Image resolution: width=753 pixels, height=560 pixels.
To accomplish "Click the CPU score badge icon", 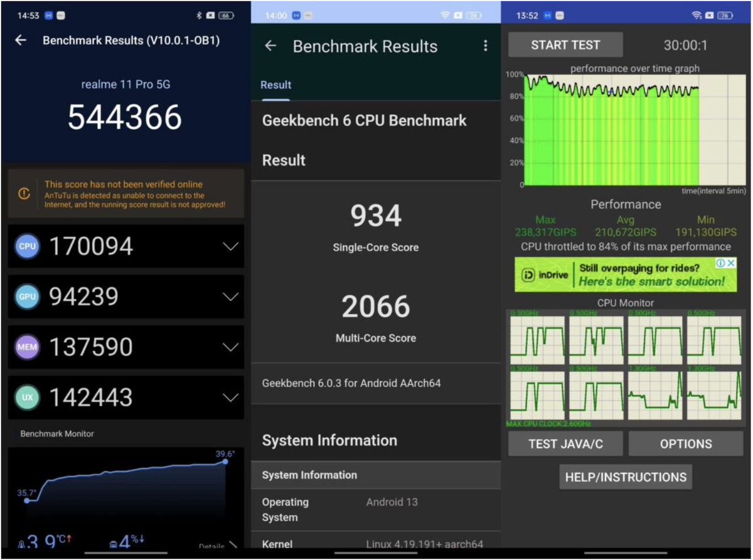I will click(x=28, y=246).
